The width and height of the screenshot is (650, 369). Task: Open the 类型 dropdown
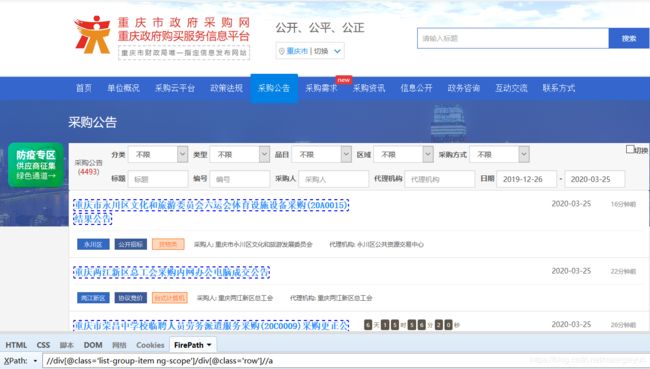pyautogui.click(x=240, y=155)
